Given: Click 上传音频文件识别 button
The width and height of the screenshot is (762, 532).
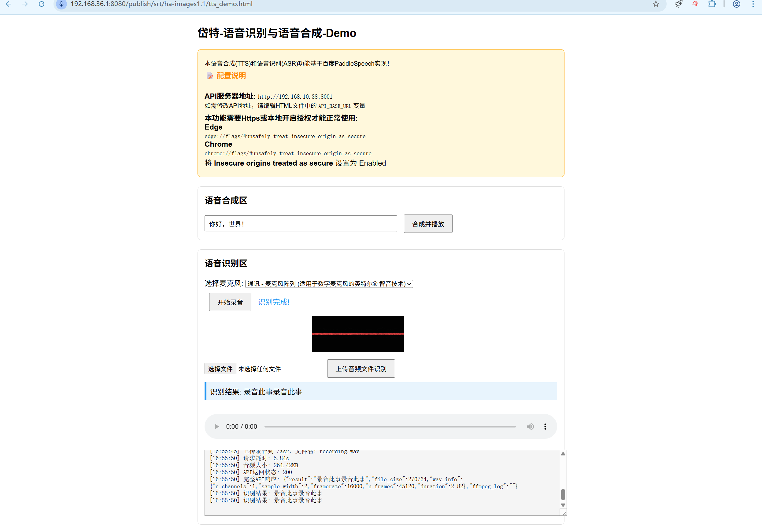Looking at the screenshot, I should pyautogui.click(x=361, y=369).
